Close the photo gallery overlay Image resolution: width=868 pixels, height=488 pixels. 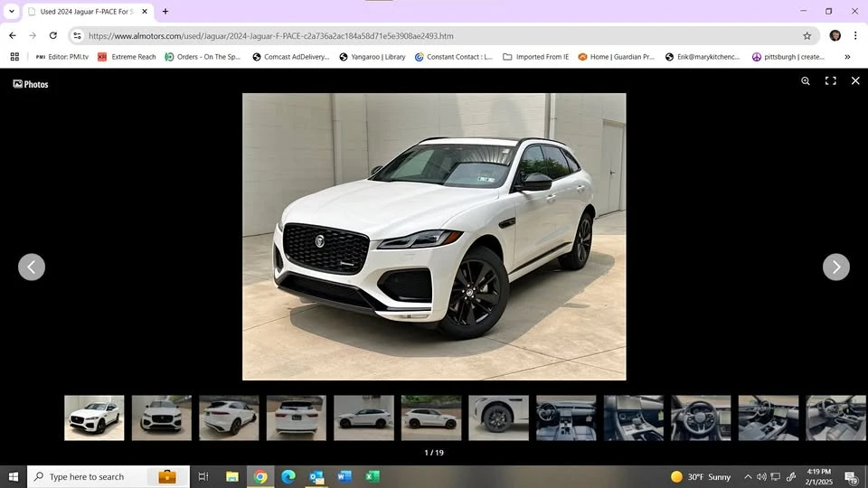point(855,80)
